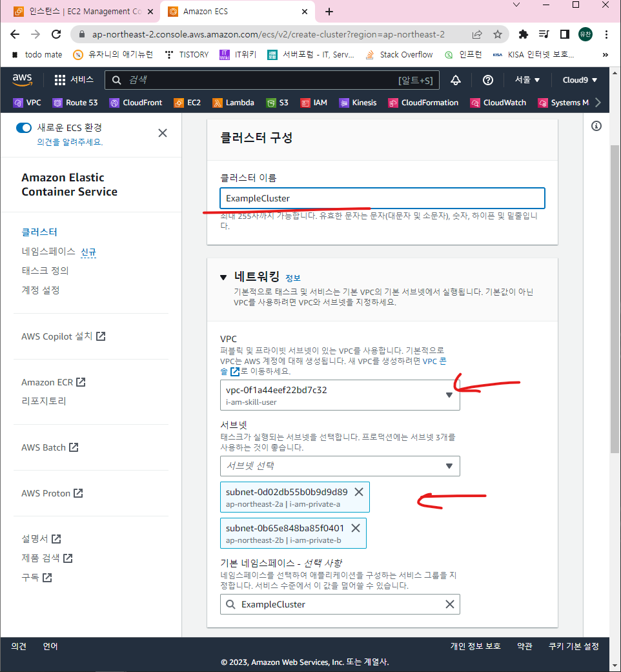The width and height of the screenshot is (621, 672).
Task: Click the feedback link '의견을 알려주세요'
Action: tap(70, 142)
